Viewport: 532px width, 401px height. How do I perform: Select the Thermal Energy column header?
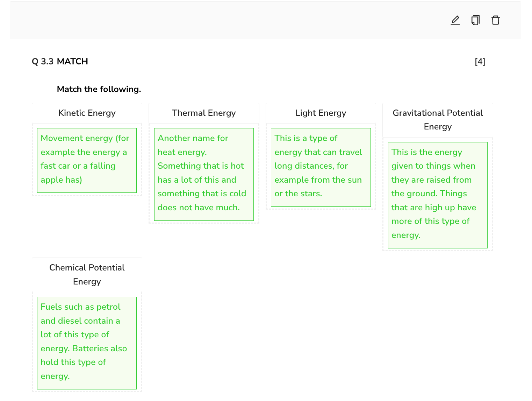204,113
